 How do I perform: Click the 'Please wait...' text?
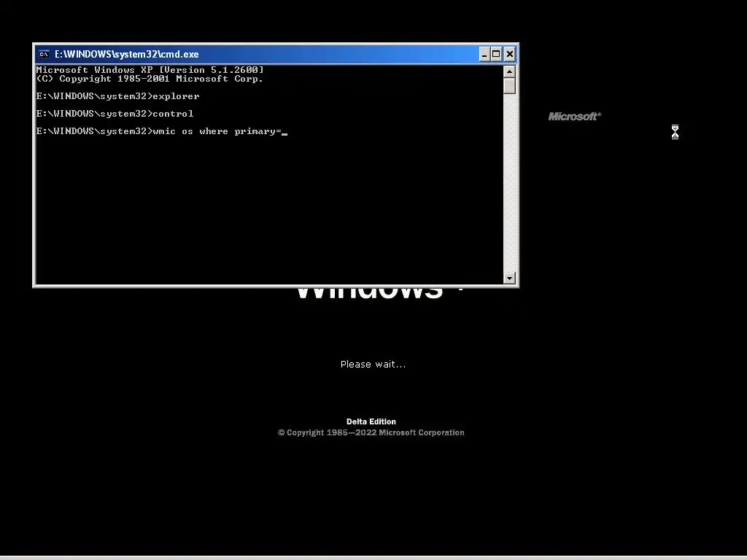click(373, 365)
